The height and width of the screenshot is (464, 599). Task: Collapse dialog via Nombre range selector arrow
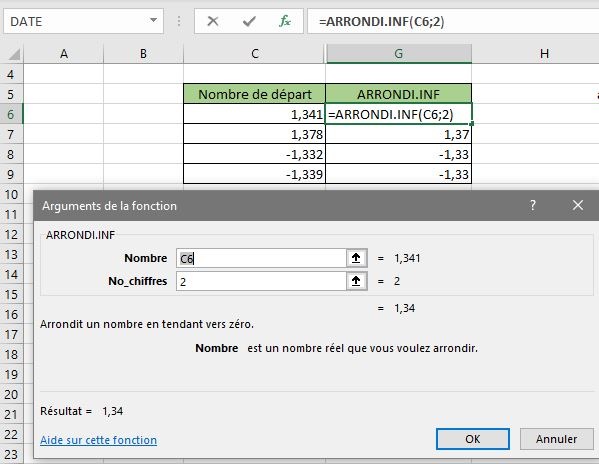point(356,258)
